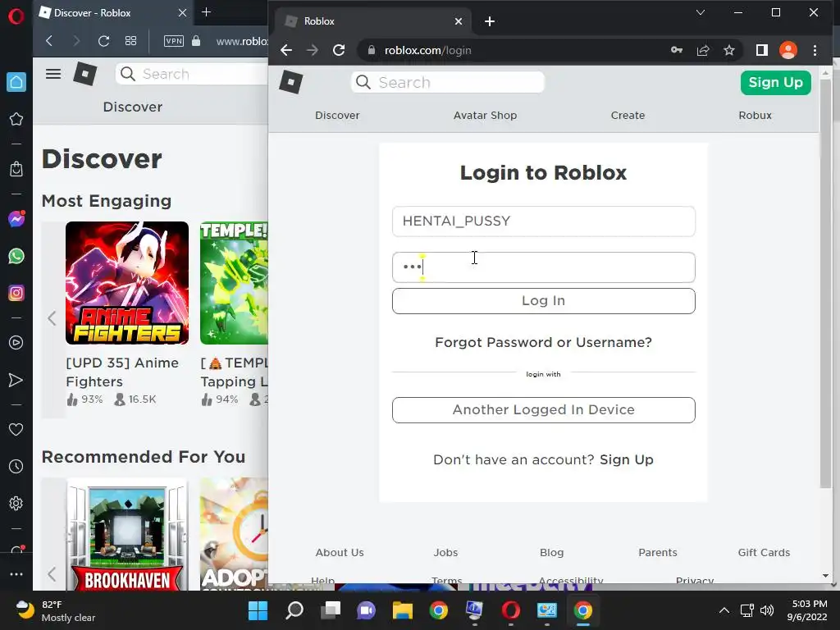Open Instagram in Opera sidebar

coord(16,293)
